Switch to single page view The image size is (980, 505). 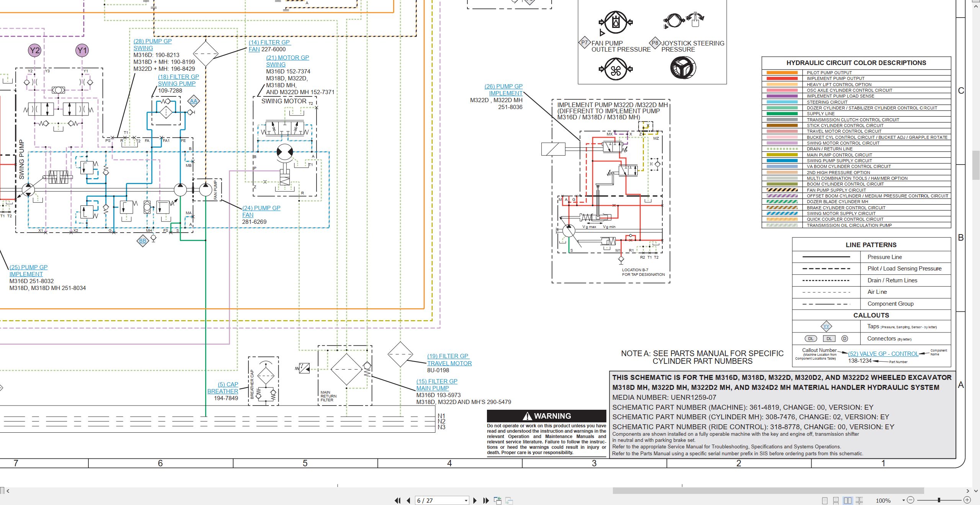click(825, 500)
